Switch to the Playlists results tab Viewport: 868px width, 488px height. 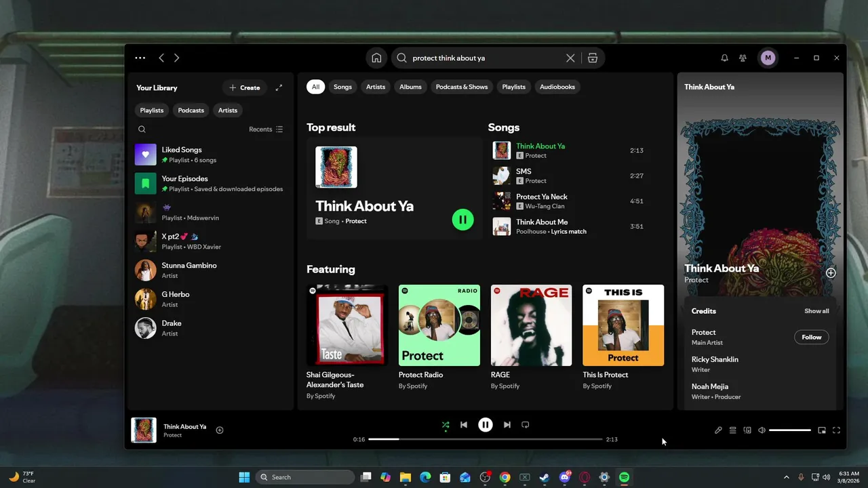click(x=513, y=87)
